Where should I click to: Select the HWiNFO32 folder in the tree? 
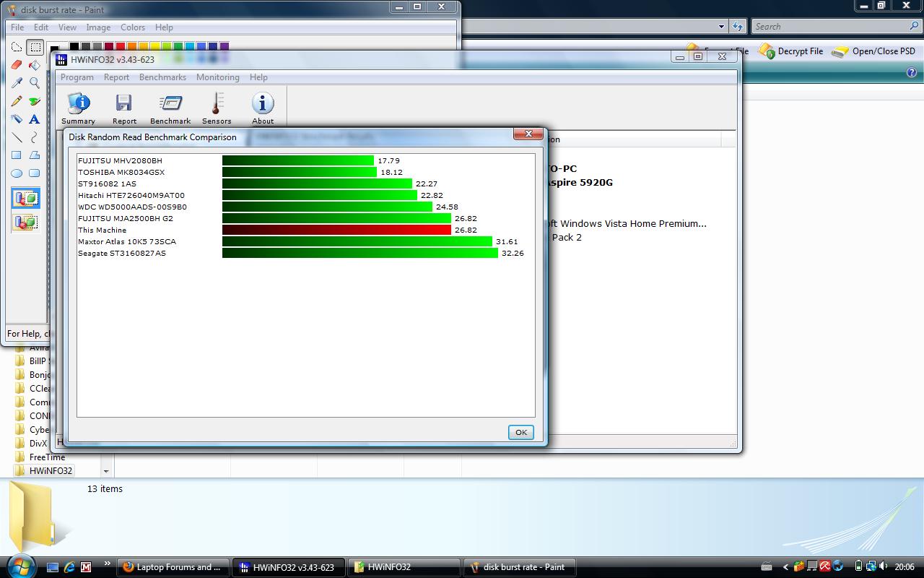[51, 471]
